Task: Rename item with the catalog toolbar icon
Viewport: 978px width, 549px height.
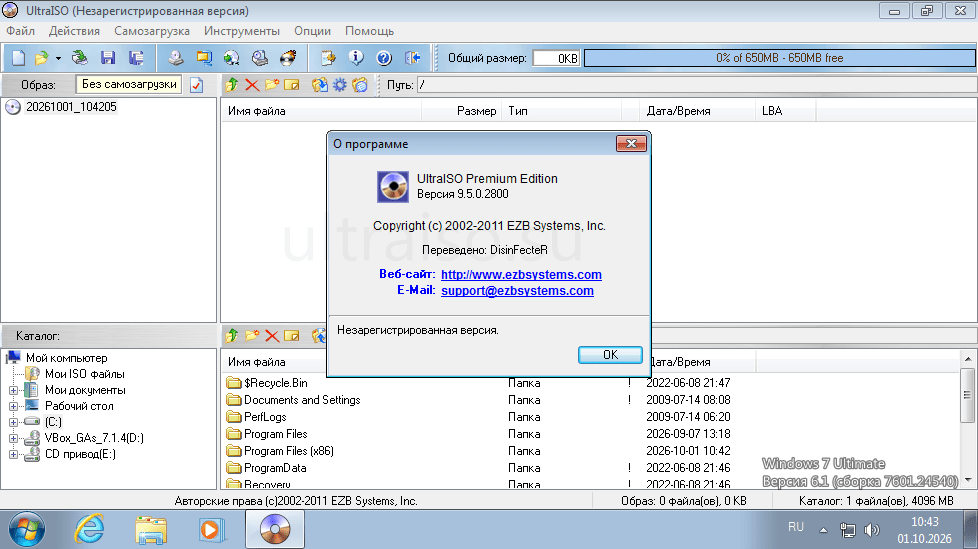Action: coord(292,336)
